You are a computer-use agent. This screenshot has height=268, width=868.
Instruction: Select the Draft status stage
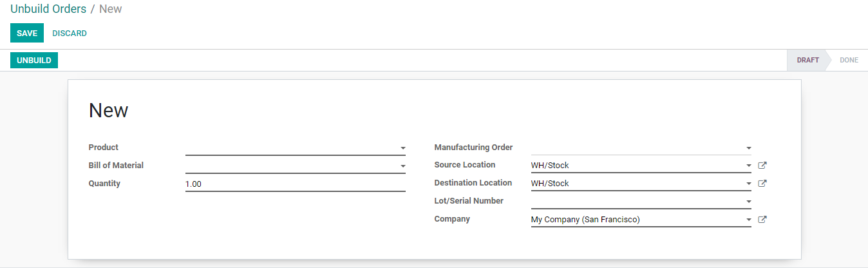tap(807, 61)
